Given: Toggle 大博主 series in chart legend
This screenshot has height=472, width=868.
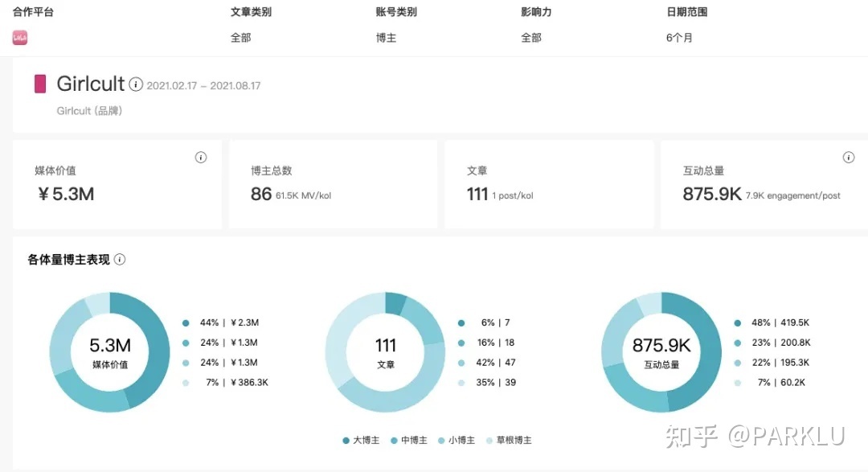Looking at the screenshot, I should click(362, 440).
